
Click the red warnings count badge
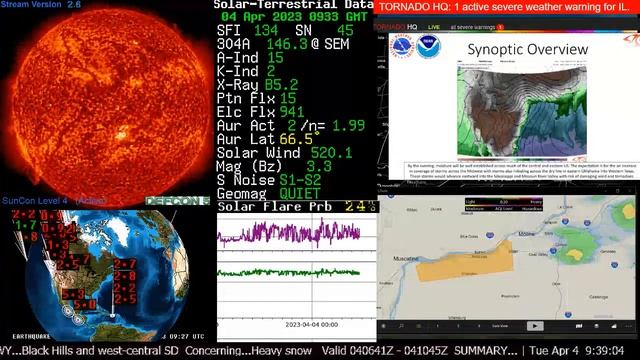[500, 27]
